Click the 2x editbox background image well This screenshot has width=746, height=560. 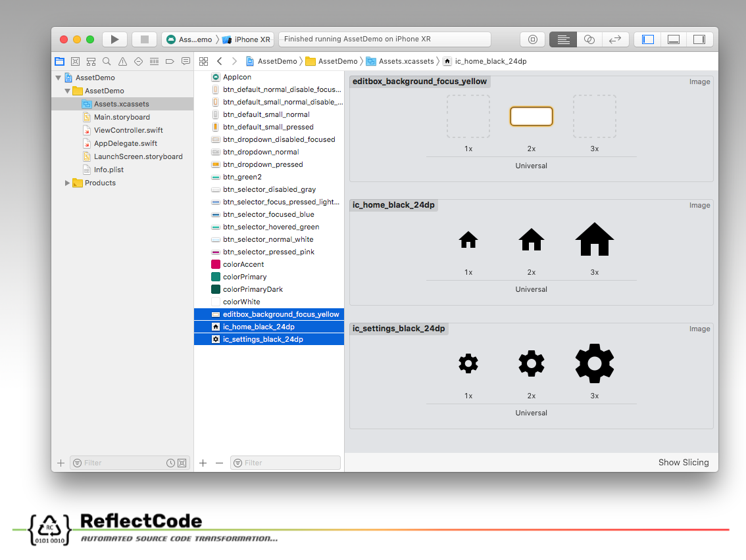532,116
